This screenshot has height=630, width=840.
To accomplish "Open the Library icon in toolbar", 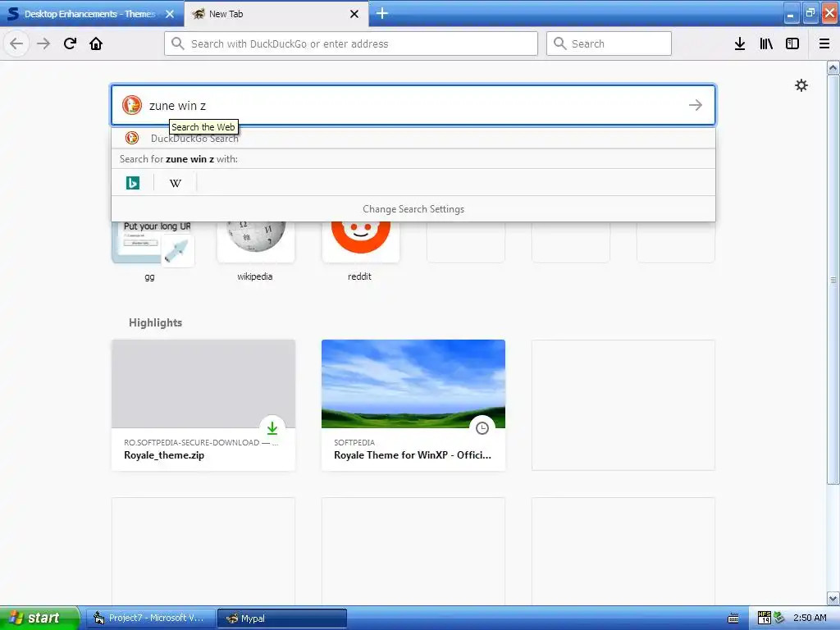I will click(x=766, y=43).
